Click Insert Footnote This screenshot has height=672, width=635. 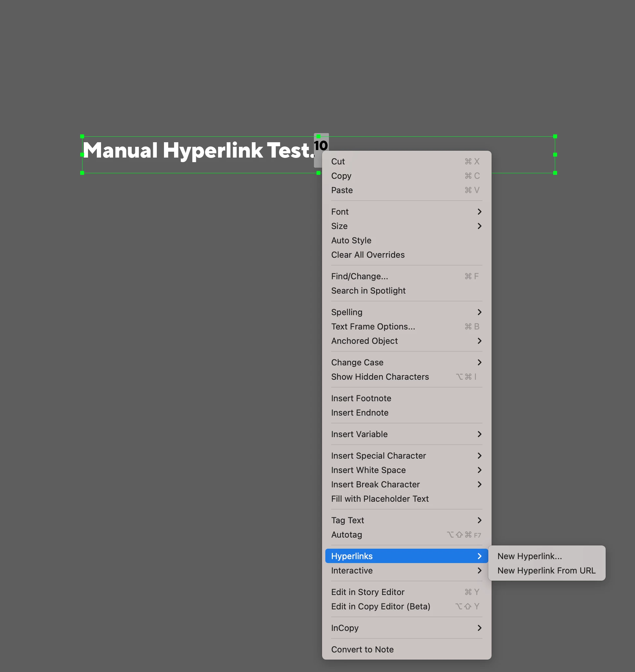361,398
